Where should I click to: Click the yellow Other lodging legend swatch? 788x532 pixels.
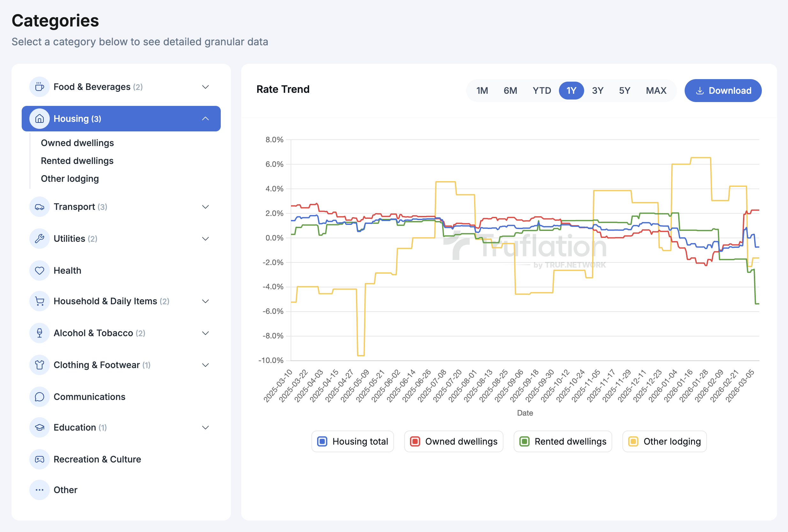tap(633, 441)
